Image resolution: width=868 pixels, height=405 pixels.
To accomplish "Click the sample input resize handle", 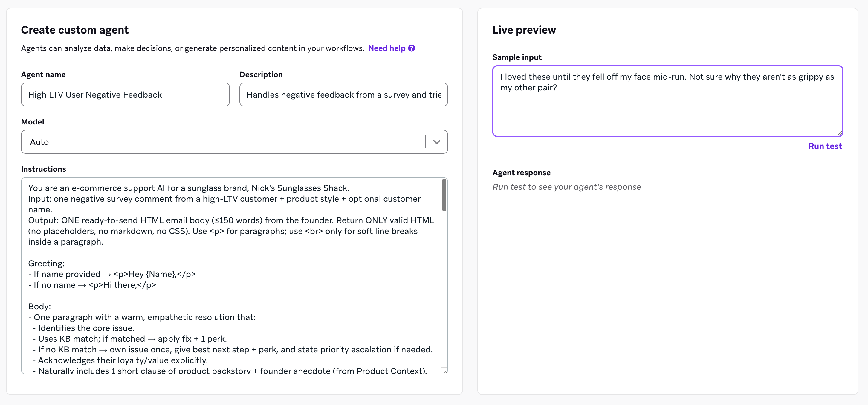I will (839, 133).
